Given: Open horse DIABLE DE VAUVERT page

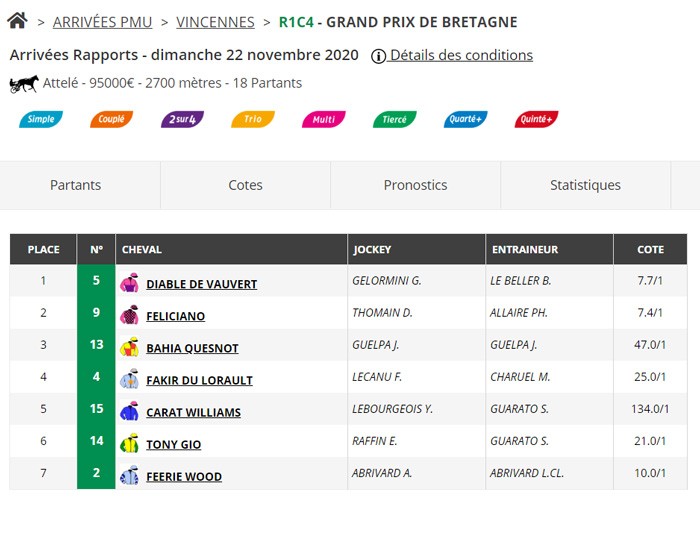Looking at the screenshot, I should pos(201,284).
